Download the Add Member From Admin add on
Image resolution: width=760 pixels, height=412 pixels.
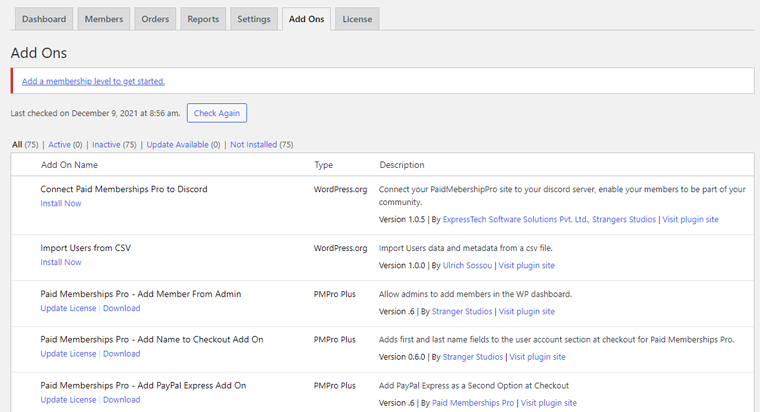tap(122, 308)
